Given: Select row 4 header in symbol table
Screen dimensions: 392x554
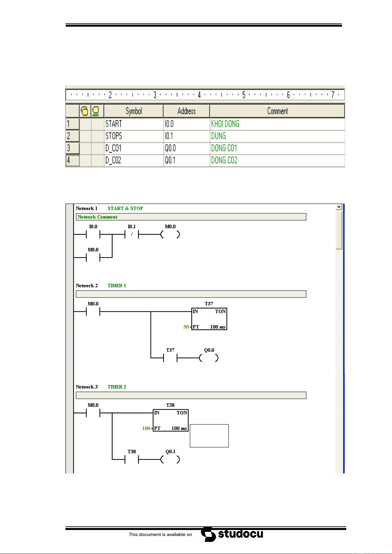Looking at the screenshot, I should pyautogui.click(x=72, y=160).
